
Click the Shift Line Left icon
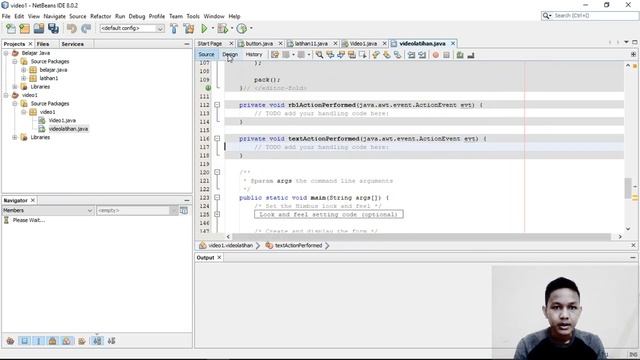pyautogui.click(x=411, y=55)
